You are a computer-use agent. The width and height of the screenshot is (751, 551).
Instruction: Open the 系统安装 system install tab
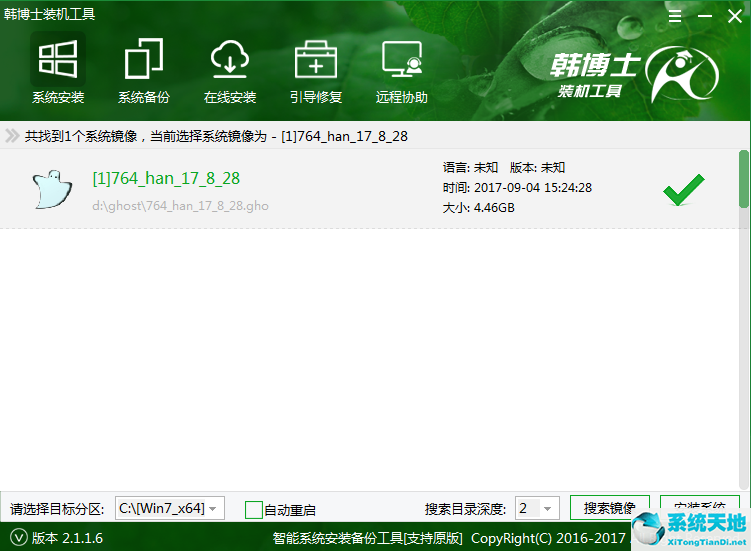click(58, 69)
